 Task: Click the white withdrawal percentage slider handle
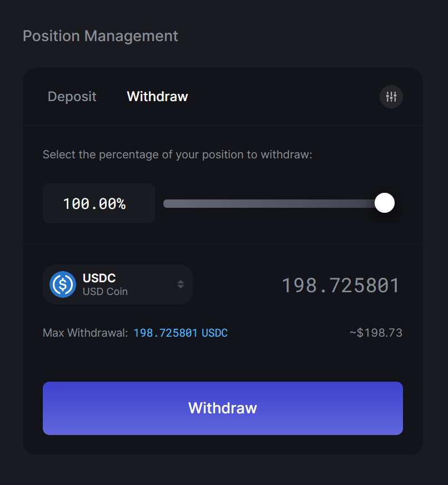pyautogui.click(x=385, y=203)
